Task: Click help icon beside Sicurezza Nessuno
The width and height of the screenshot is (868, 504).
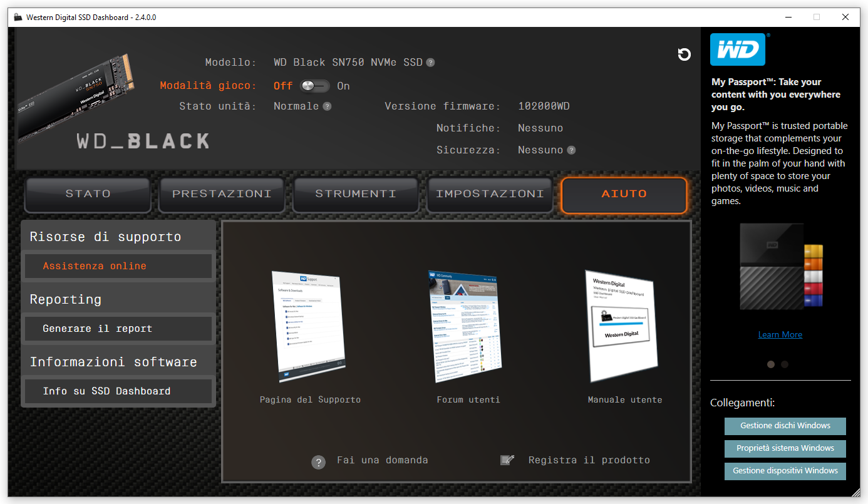Action: tap(571, 150)
